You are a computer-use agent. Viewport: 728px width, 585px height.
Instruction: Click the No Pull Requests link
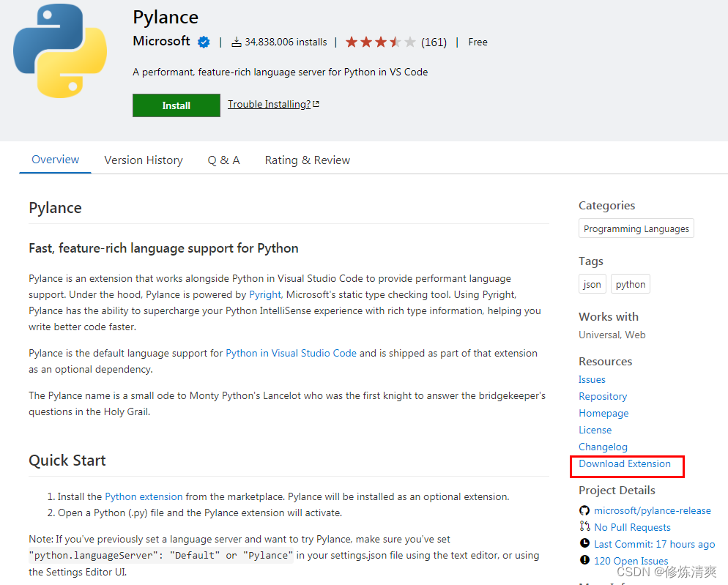click(632, 527)
